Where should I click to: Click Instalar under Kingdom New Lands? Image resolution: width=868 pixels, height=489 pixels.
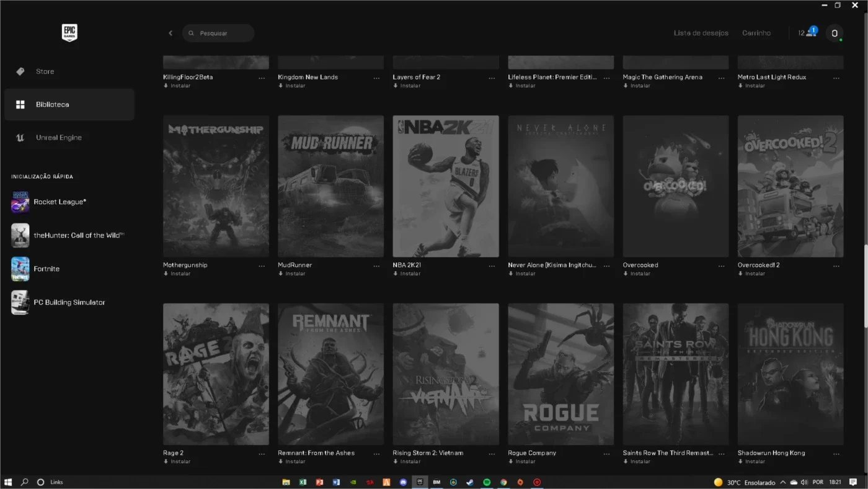coord(292,86)
